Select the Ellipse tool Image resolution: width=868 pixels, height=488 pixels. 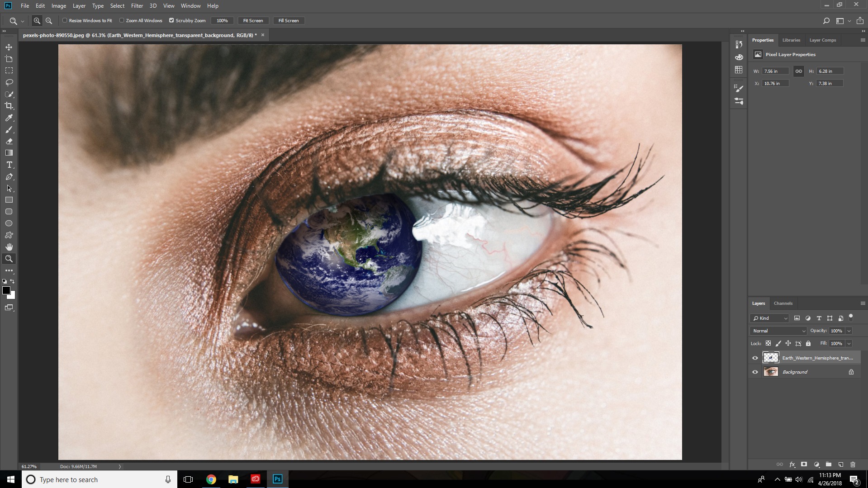(x=9, y=223)
